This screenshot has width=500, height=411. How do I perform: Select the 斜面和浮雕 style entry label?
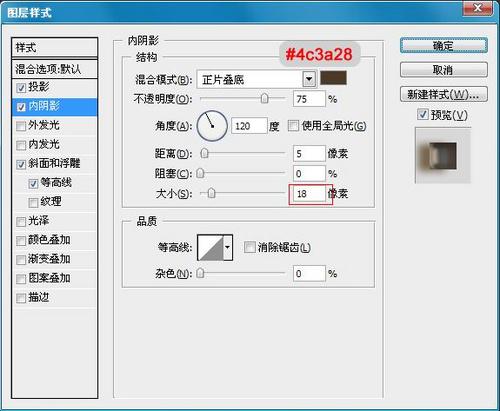(54, 163)
